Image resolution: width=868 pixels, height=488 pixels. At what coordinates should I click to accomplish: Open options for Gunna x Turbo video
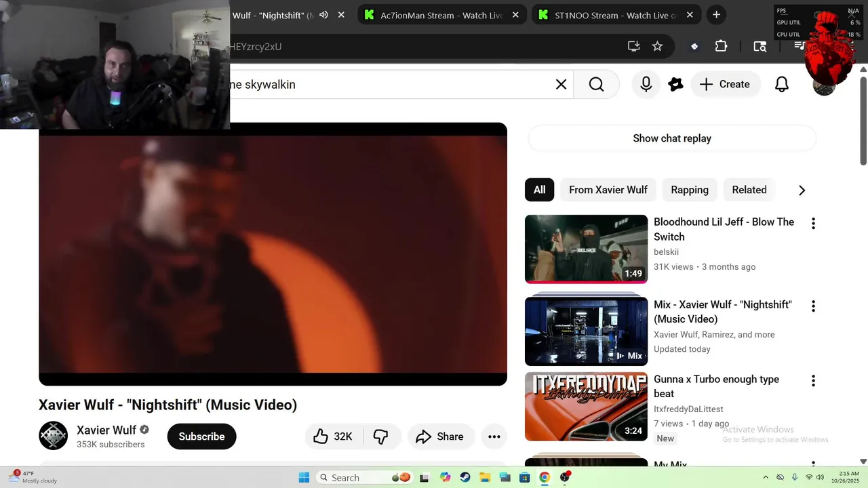pos(813,381)
